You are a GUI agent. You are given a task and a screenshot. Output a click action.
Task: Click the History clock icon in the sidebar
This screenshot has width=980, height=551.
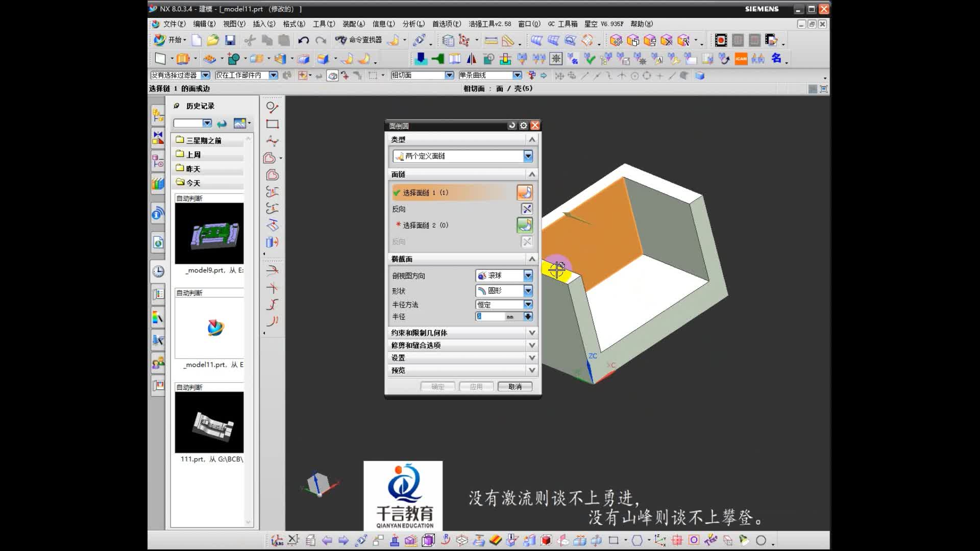tap(158, 271)
